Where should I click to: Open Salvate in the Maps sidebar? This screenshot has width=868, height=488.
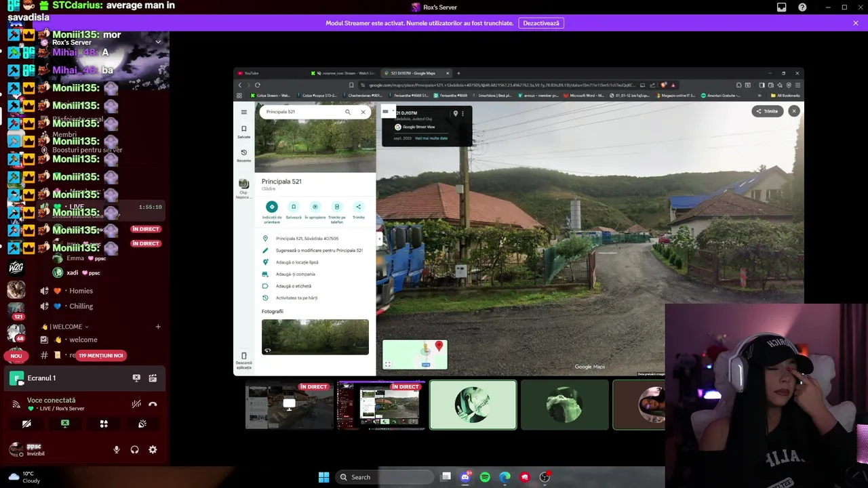pos(244,132)
